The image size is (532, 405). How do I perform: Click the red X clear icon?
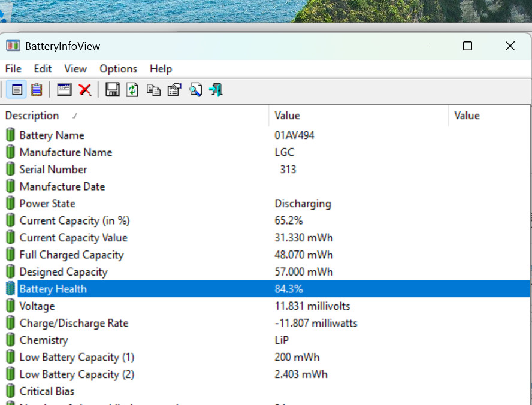(85, 90)
